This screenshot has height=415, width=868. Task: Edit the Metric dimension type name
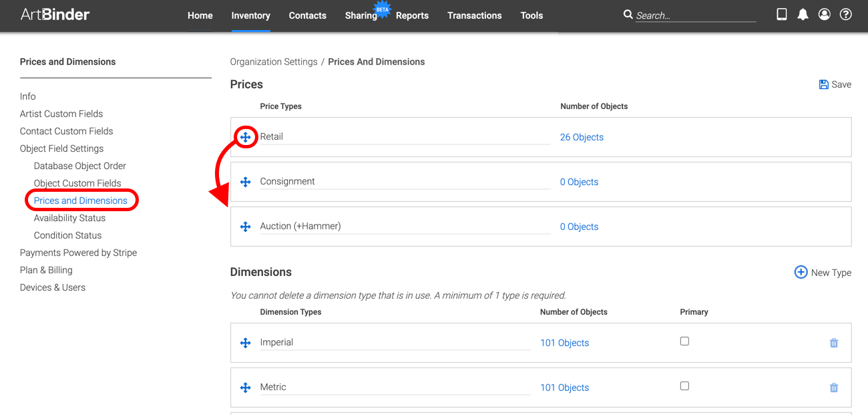click(395, 387)
